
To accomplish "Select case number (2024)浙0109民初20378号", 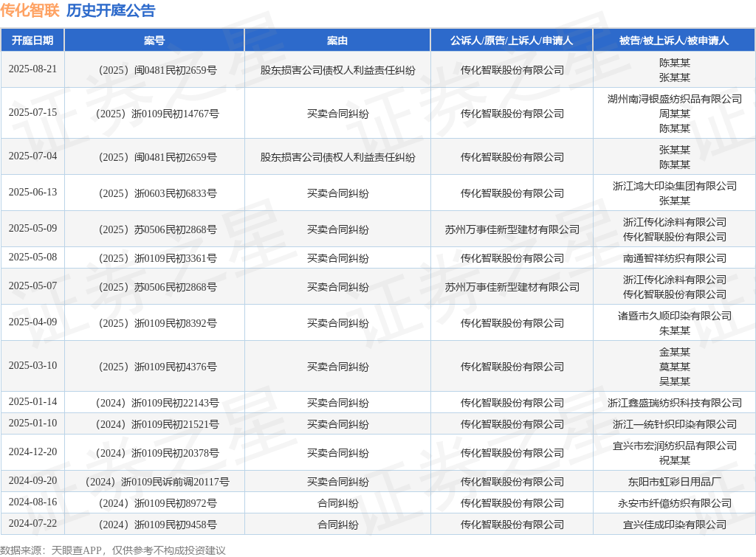I will pyautogui.click(x=158, y=454).
